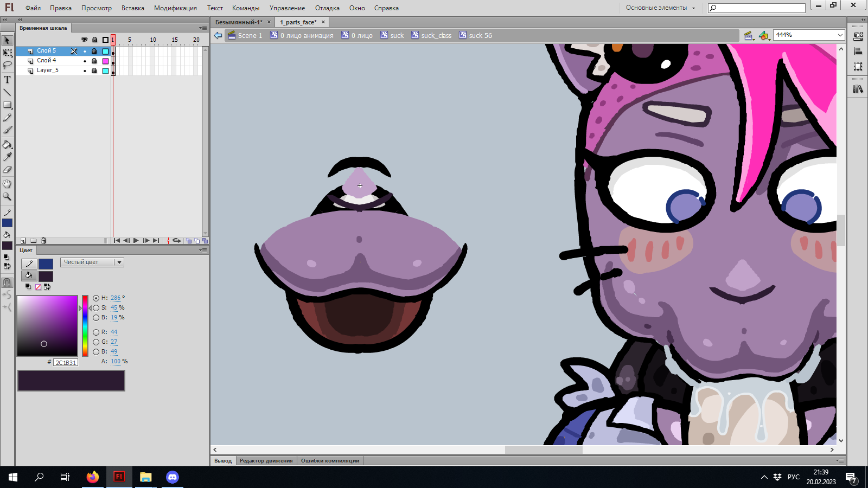Show or hide all layers eye icon
The image size is (868, 488).
click(84, 40)
